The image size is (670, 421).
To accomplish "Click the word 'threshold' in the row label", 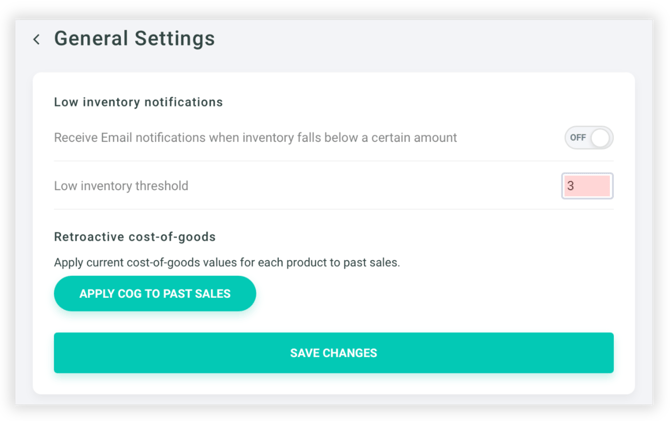I will click(161, 186).
